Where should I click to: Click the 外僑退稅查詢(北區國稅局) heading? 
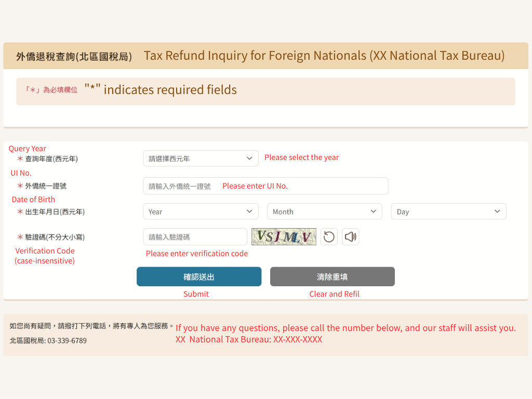[74, 56]
